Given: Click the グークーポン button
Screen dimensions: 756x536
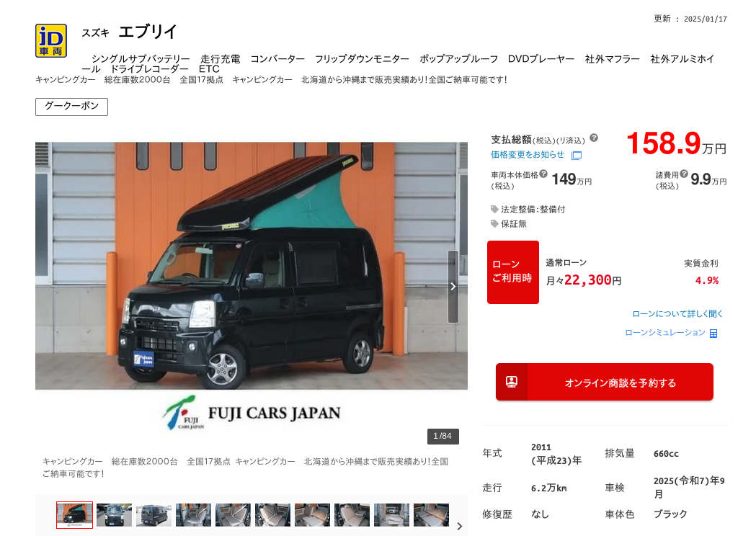Looking at the screenshot, I should pos(71,107).
